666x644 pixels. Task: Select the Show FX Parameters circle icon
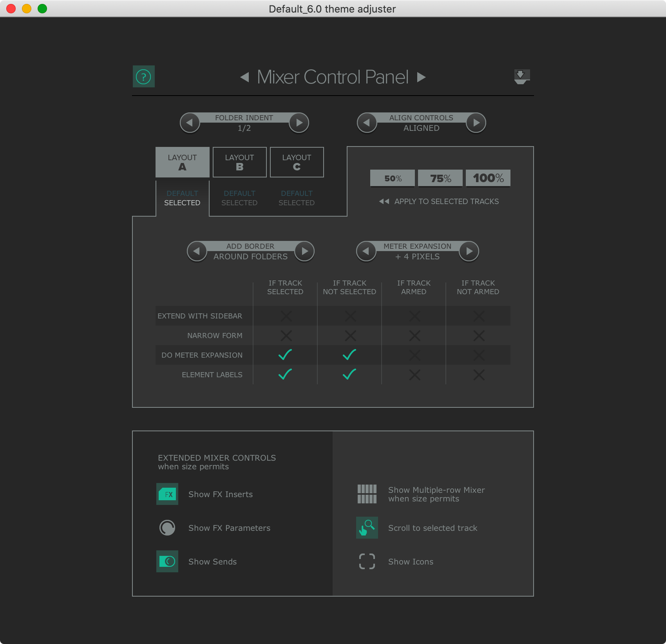(167, 528)
